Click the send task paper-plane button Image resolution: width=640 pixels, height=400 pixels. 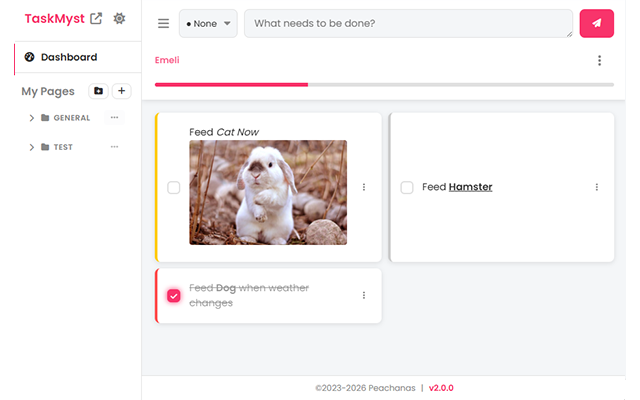(x=596, y=23)
